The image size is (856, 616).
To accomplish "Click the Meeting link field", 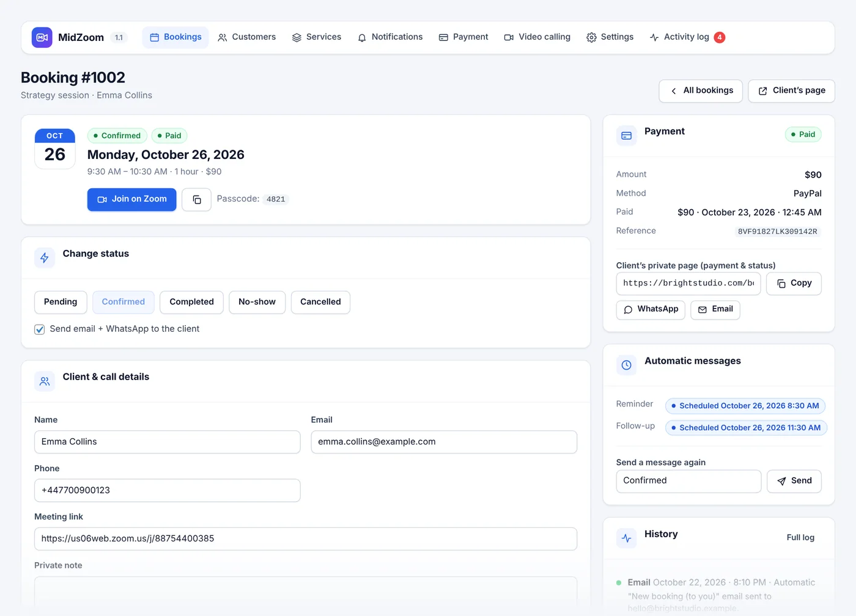I will (306, 539).
